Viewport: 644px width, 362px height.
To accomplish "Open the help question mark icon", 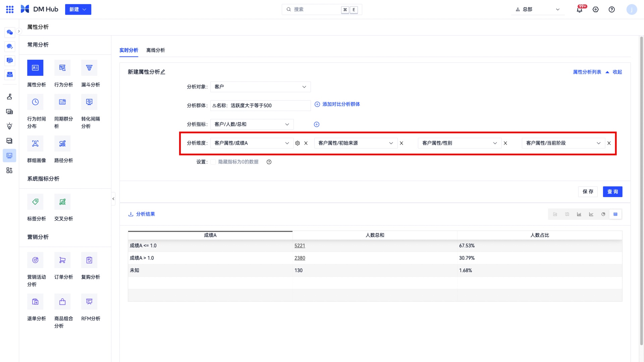I will point(612,9).
